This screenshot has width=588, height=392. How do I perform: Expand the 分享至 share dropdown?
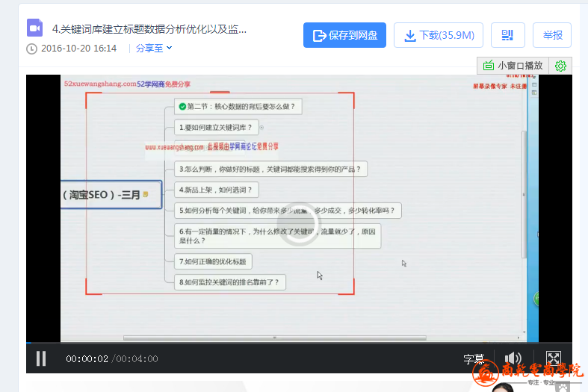click(154, 49)
